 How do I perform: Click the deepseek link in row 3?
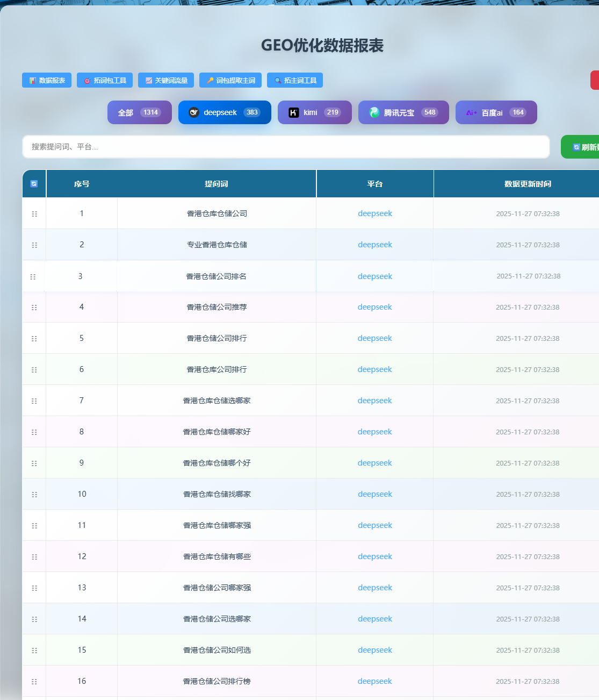point(375,276)
